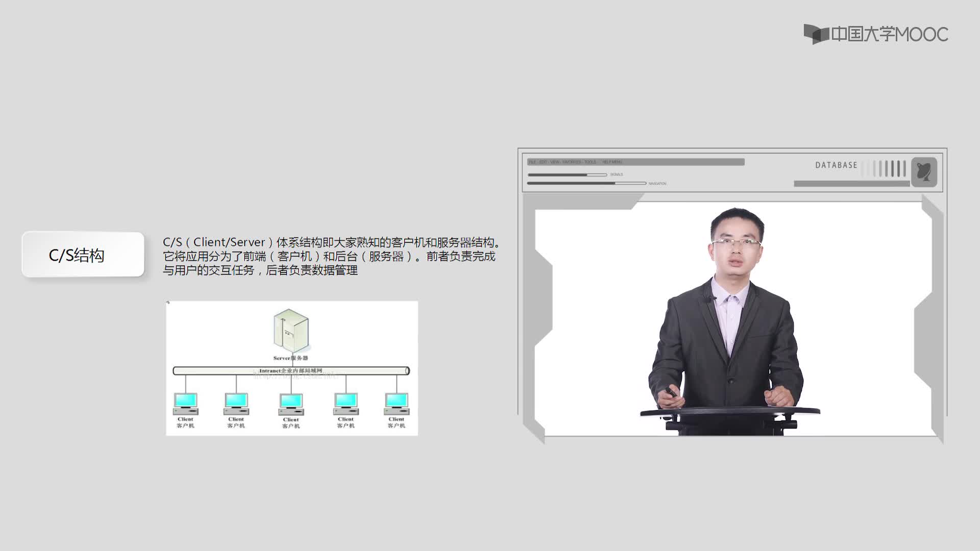
Task: Click the DATABASE signal bars indicator
Action: [884, 168]
